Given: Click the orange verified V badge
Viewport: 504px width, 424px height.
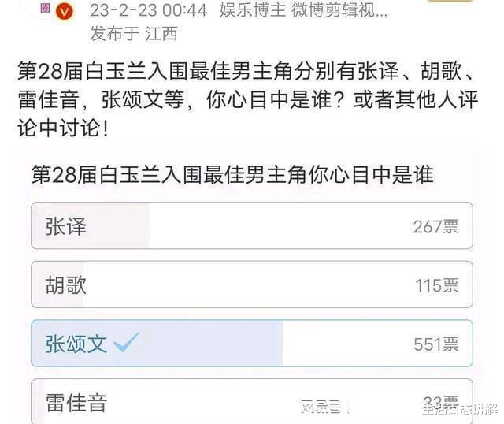Looking at the screenshot, I should click(65, 12).
